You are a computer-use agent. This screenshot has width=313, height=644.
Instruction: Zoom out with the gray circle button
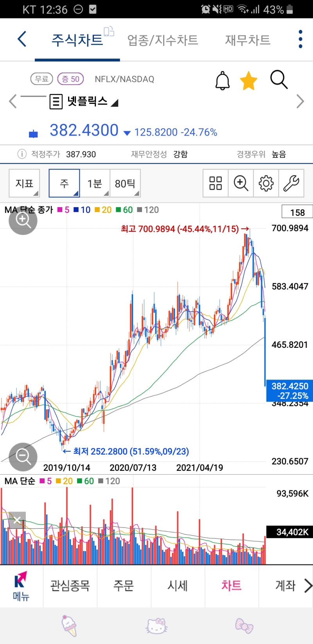pos(23,457)
